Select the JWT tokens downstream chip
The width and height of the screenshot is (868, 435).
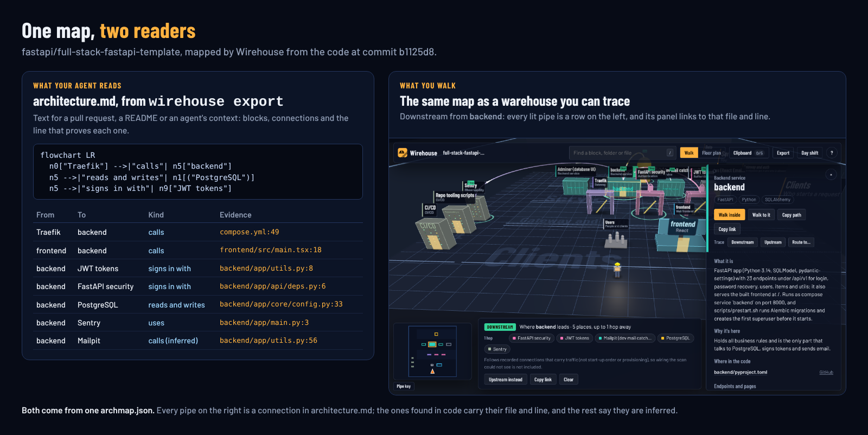[575, 338]
